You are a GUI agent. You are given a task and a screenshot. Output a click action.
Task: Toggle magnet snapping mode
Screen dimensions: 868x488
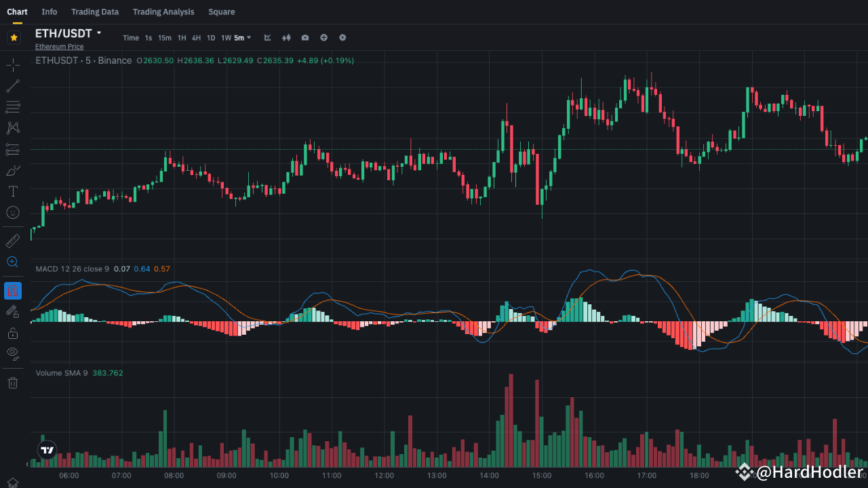click(x=12, y=290)
